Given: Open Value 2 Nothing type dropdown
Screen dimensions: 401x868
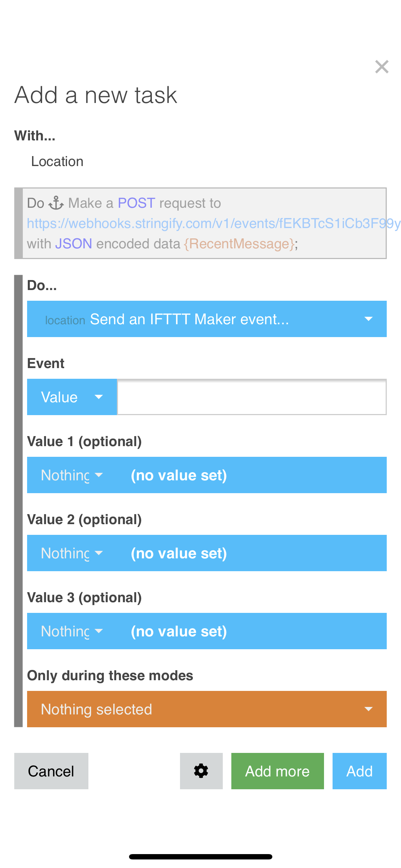Looking at the screenshot, I should 72,553.
